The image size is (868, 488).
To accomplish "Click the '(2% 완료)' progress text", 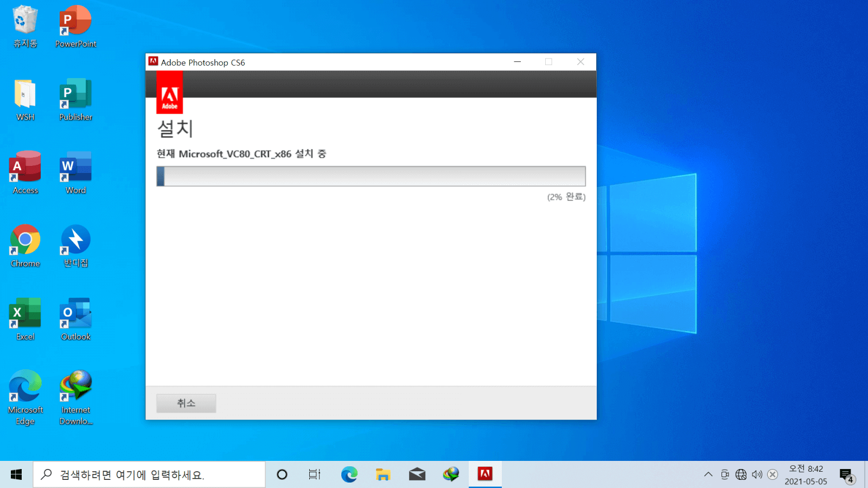I will click(566, 196).
